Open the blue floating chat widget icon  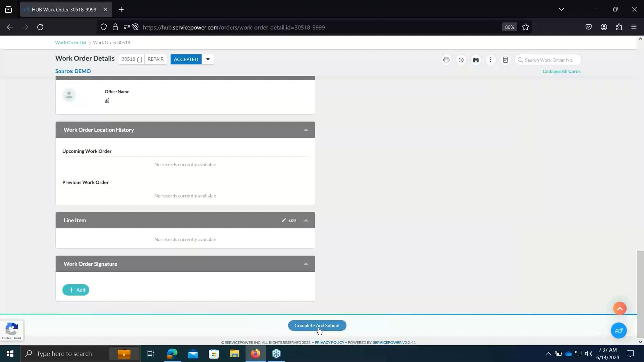(x=619, y=331)
